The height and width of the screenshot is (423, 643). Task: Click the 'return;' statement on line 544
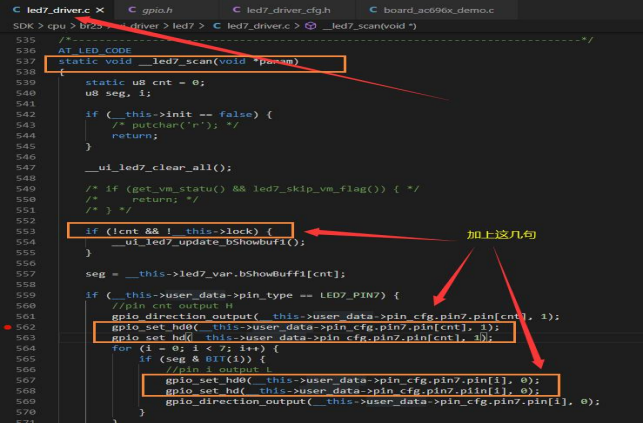pyautogui.click(x=135, y=136)
